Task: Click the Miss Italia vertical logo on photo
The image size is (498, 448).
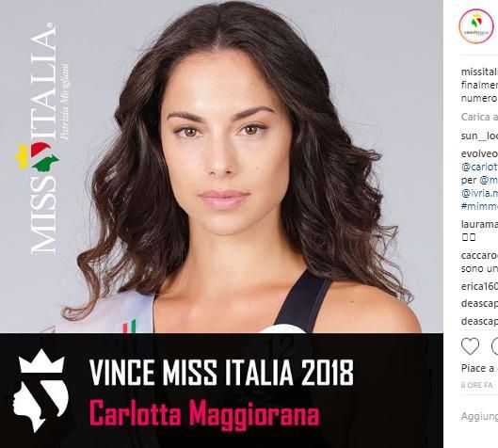Action: [44, 138]
